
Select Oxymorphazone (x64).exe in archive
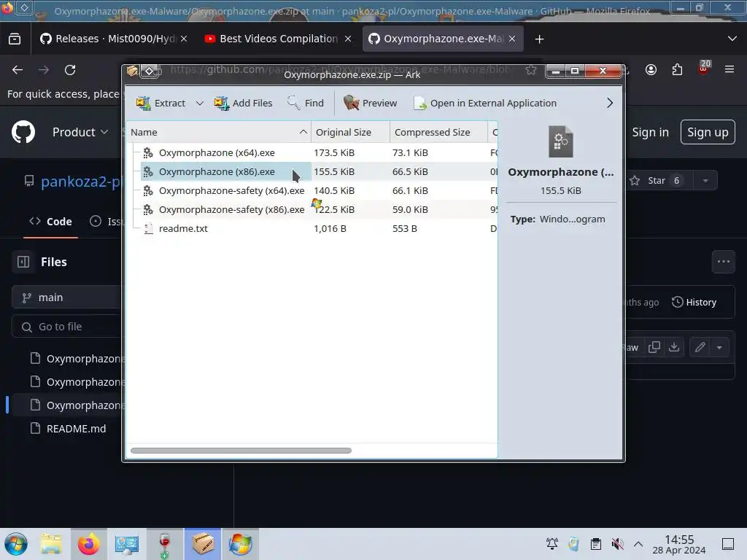click(x=217, y=152)
